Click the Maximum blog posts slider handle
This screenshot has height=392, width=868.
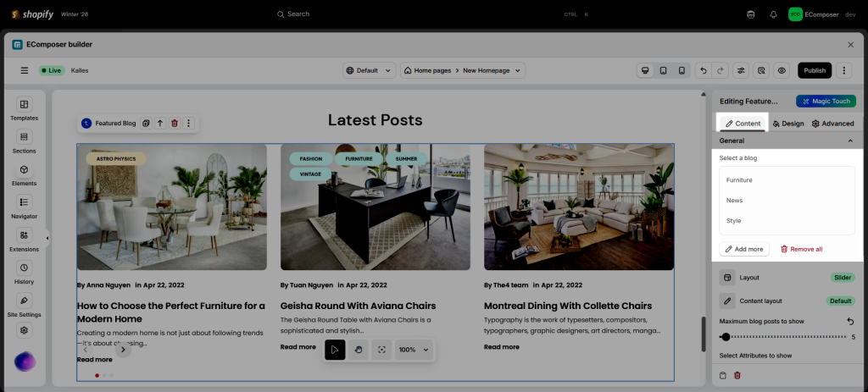tap(726, 337)
